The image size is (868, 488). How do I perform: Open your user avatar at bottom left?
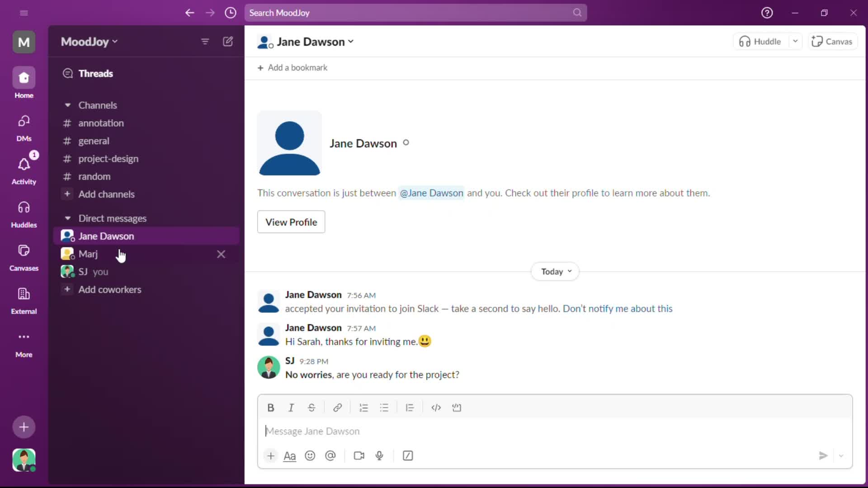[x=24, y=460]
